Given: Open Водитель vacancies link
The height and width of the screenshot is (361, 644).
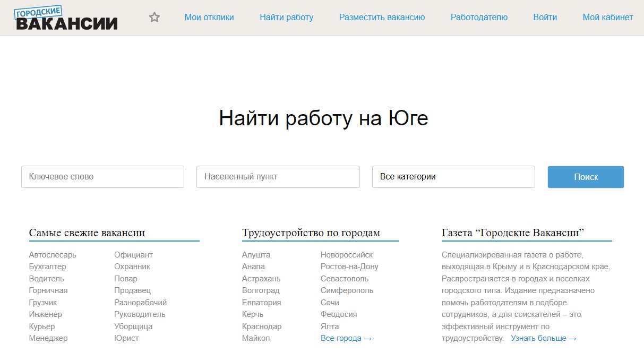Looking at the screenshot, I should click(47, 279).
